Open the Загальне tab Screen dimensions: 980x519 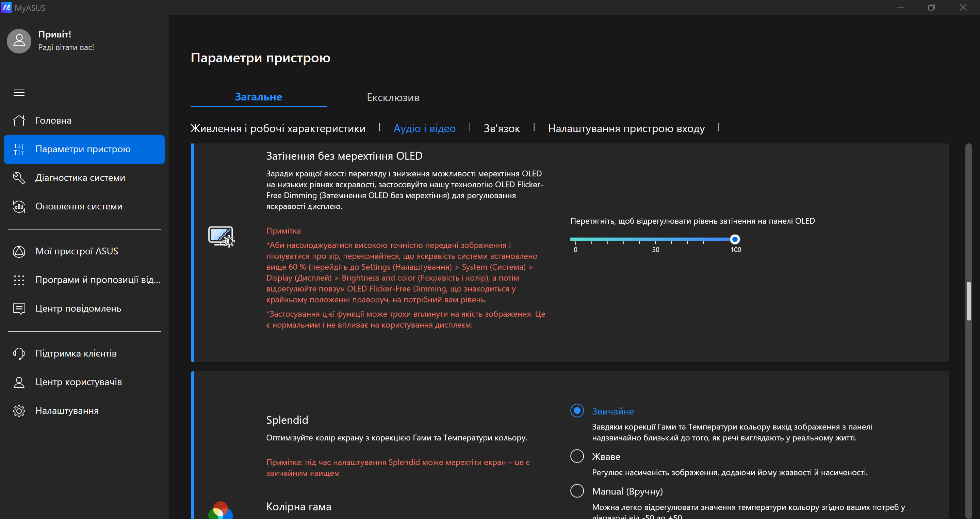pos(258,97)
